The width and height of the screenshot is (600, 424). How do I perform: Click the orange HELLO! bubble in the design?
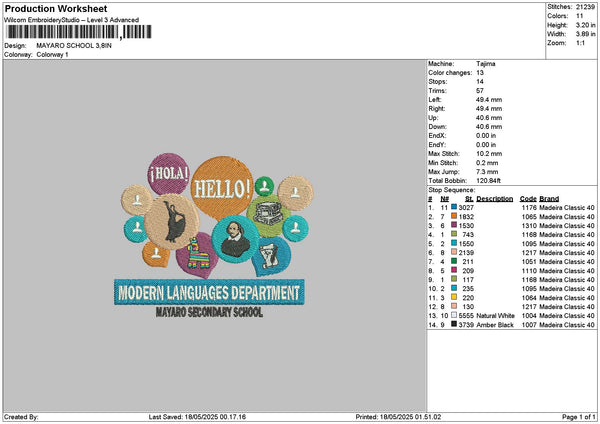coord(222,188)
